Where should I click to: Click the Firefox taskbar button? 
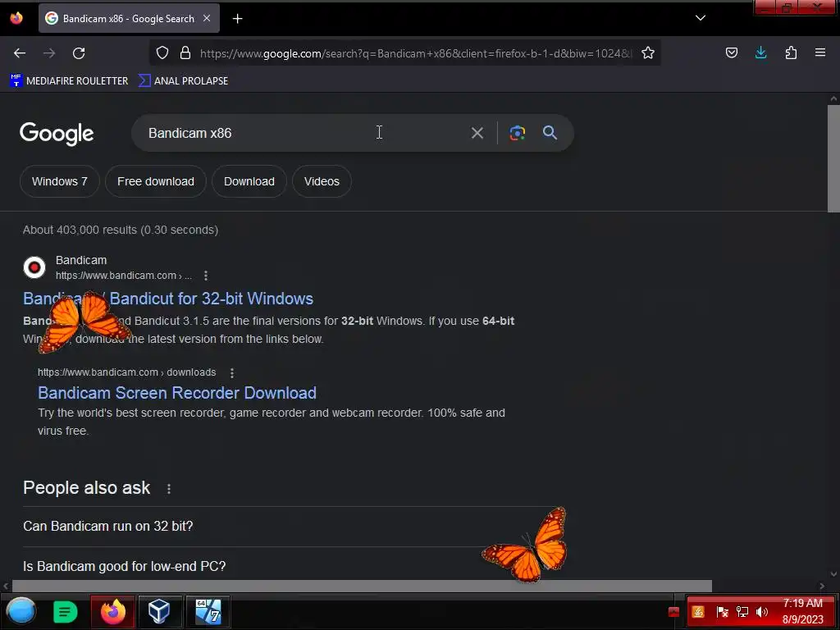point(113,611)
